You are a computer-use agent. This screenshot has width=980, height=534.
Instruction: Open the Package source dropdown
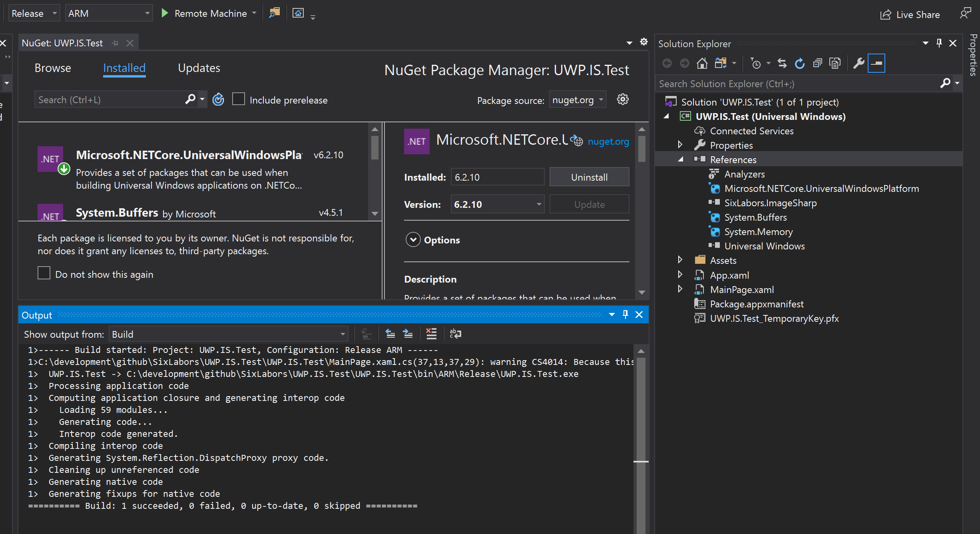(x=577, y=100)
